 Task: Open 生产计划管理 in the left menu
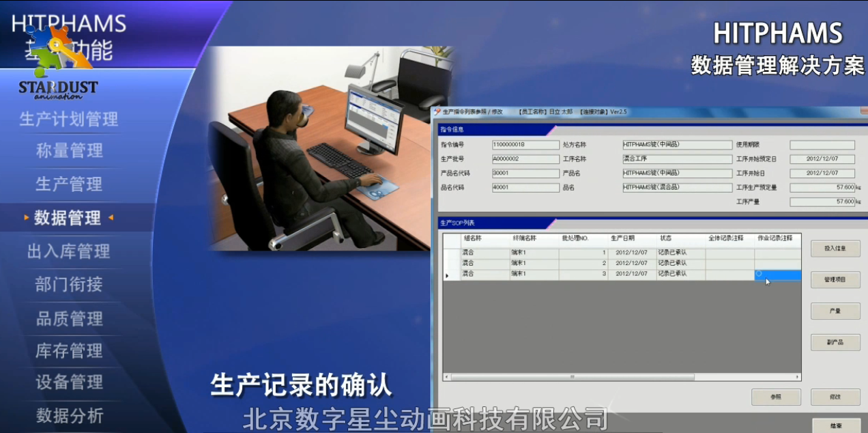click(69, 119)
